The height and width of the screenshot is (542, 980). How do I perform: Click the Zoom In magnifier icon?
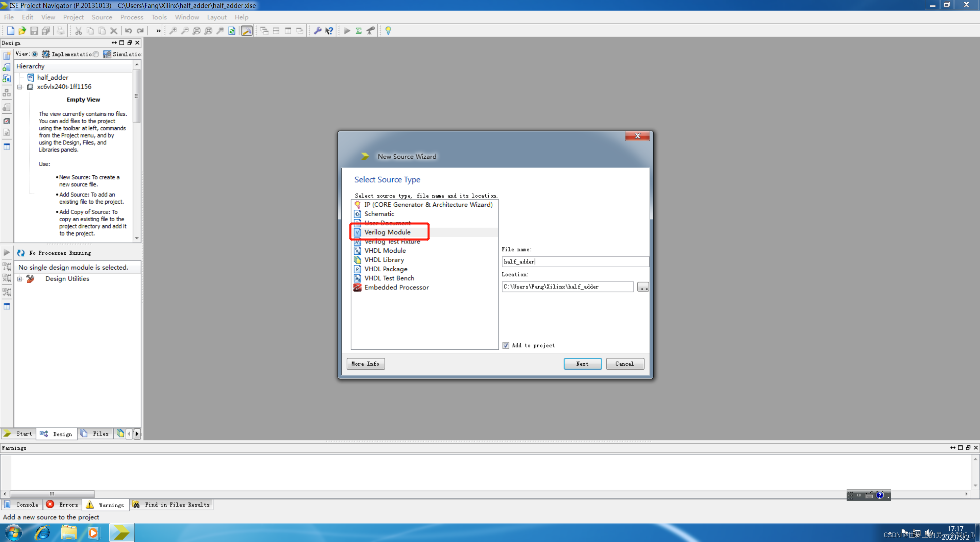pos(173,31)
